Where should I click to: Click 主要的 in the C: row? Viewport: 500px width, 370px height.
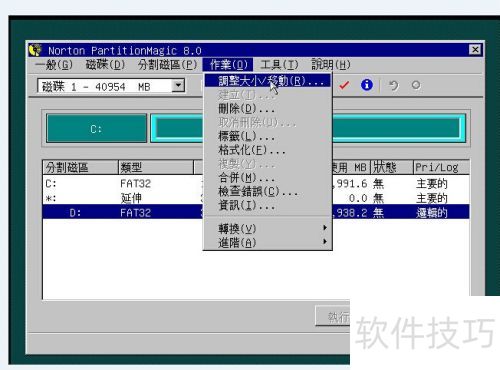click(x=432, y=183)
